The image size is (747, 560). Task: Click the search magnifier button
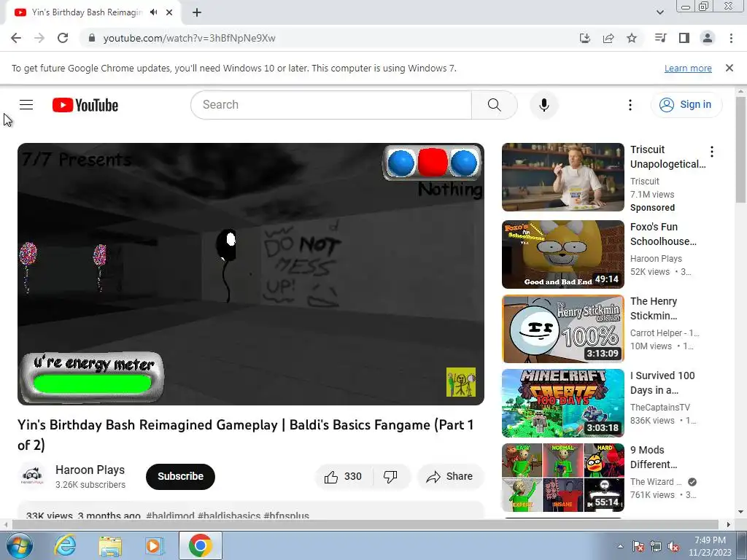[x=494, y=105]
